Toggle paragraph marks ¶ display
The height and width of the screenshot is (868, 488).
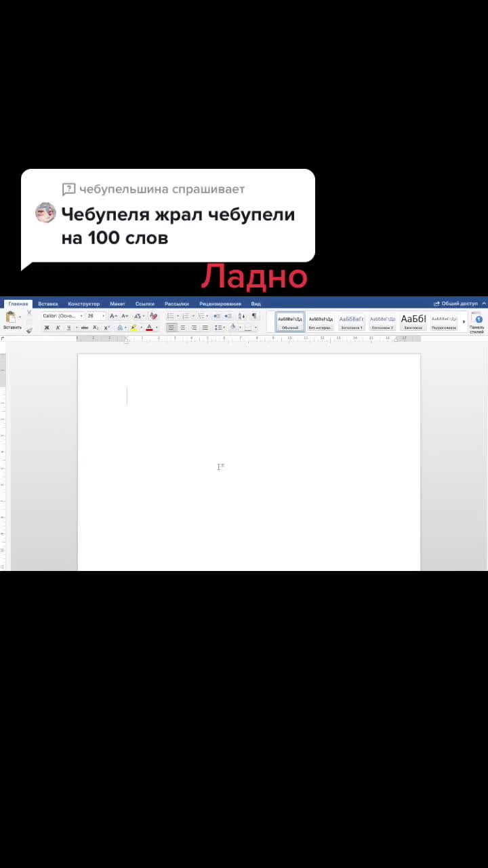(255, 316)
